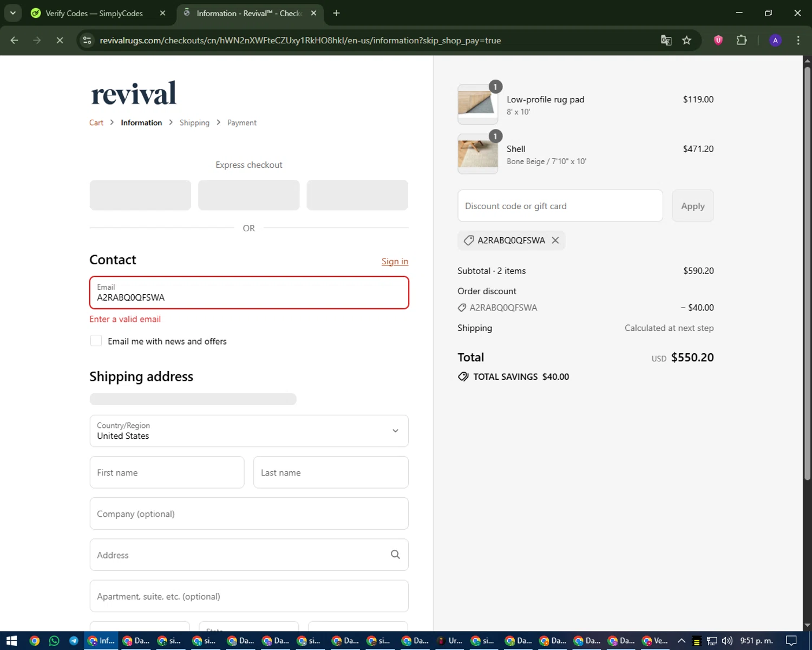The height and width of the screenshot is (650, 812).
Task: Show hidden system tray icons
Action: pyautogui.click(x=682, y=641)
